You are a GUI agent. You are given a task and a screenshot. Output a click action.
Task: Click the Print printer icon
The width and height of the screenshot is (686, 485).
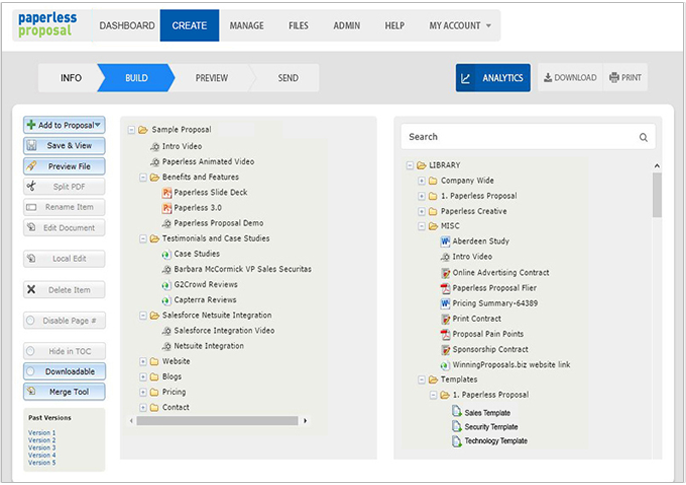(614, 77)
